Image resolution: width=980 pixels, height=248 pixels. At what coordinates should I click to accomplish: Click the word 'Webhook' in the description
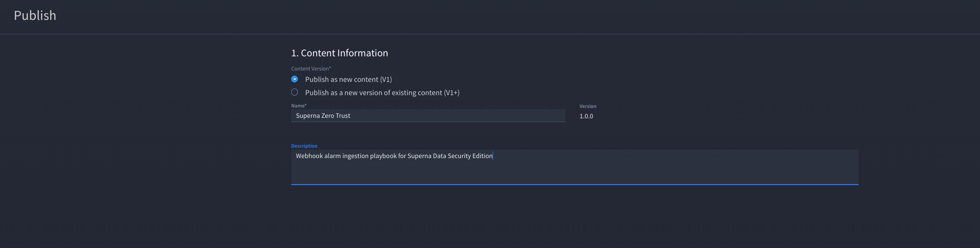[x=309, y=156]
